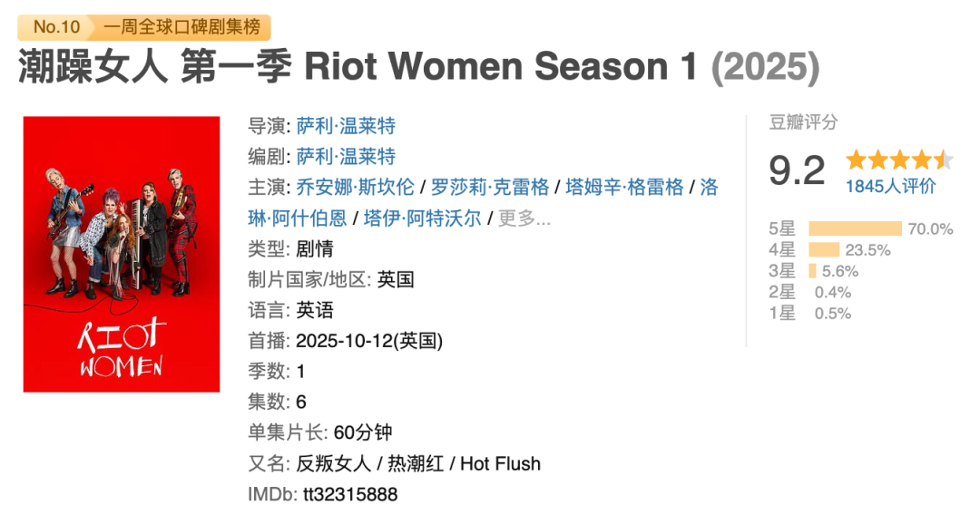Open the 1845人评价 ratings link
980x524 pixels.
[x=890, y=187]
